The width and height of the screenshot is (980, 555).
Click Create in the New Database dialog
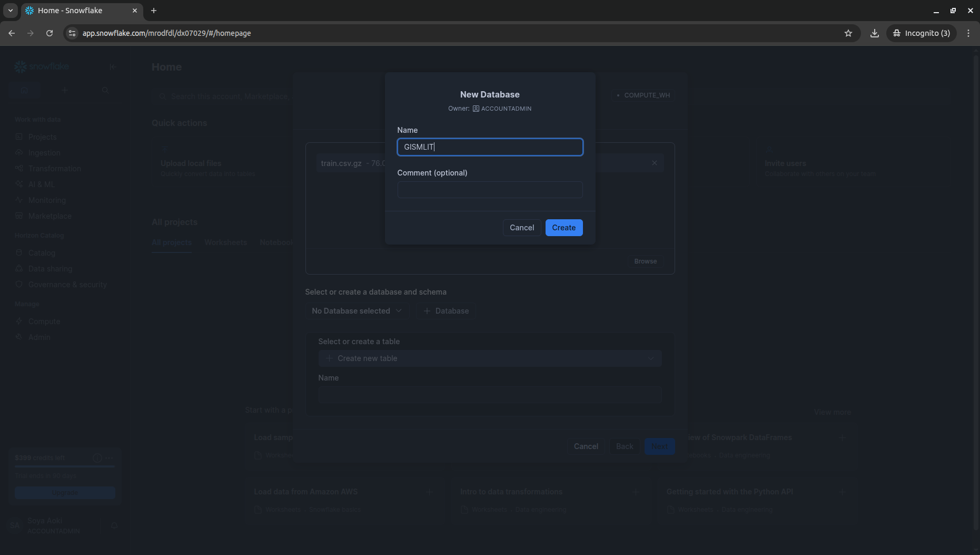(x=563, y=228)
